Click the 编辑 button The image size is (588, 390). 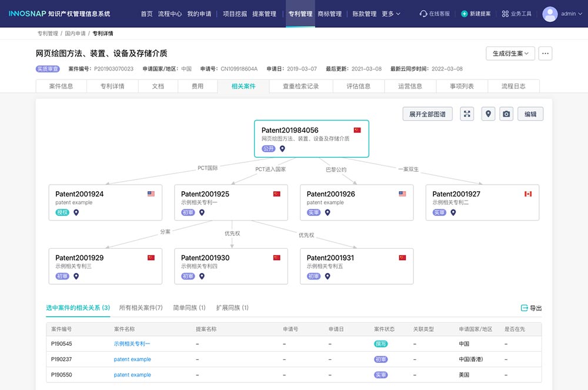(530, 114)
